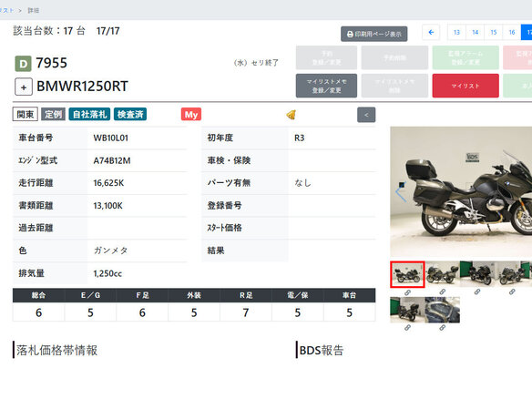The image size is (532, 399).
Task: Click link icon under first thumbnail
Action: 407,292
